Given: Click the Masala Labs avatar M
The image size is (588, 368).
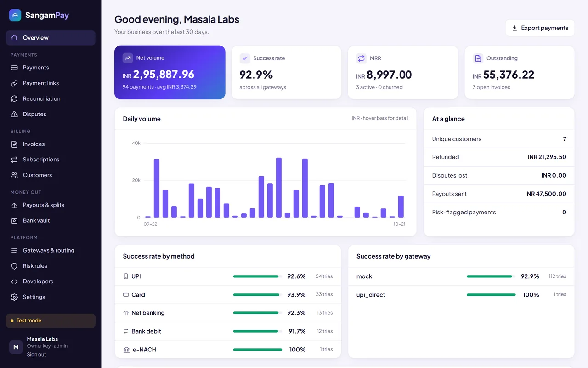Looking at the screenshot, I should [16, 347].
